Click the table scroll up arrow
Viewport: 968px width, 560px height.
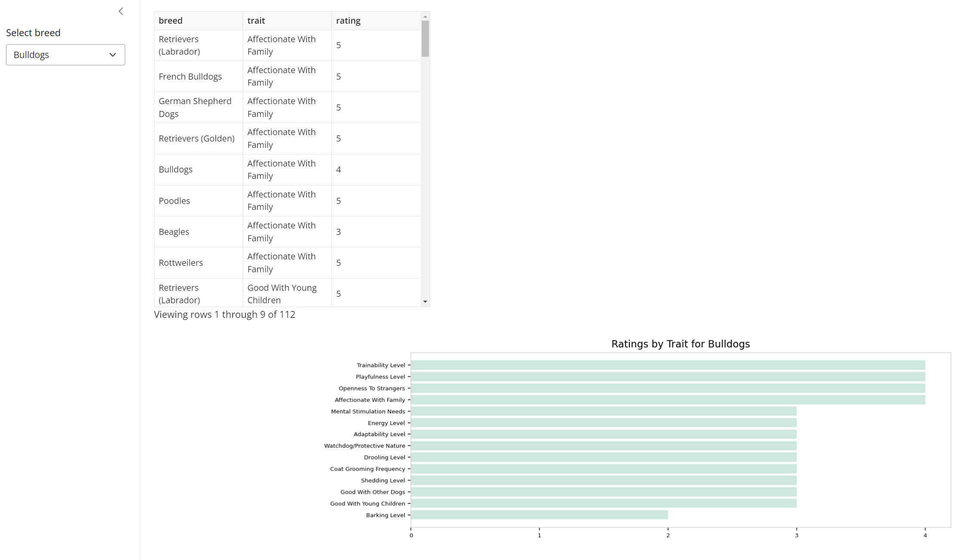pyautogui.click(x=425, y=16)
